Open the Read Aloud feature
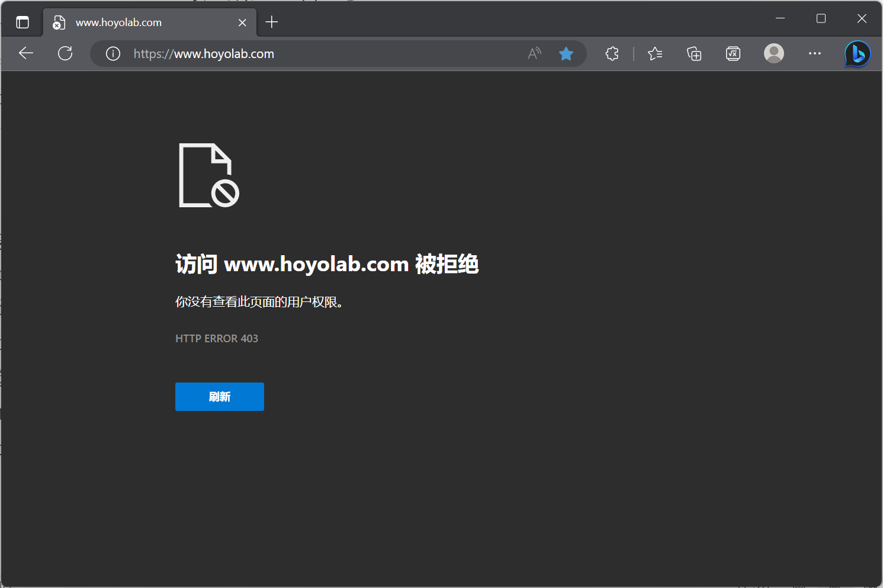This screenshot has width=883, height=588. pyautogui.click(x=534, y=54)
